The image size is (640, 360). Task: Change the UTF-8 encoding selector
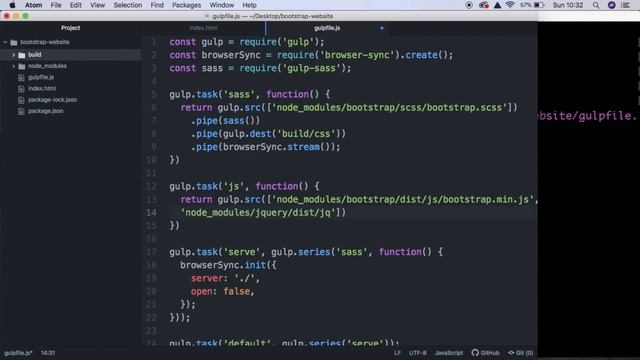[x=418, y=353]
